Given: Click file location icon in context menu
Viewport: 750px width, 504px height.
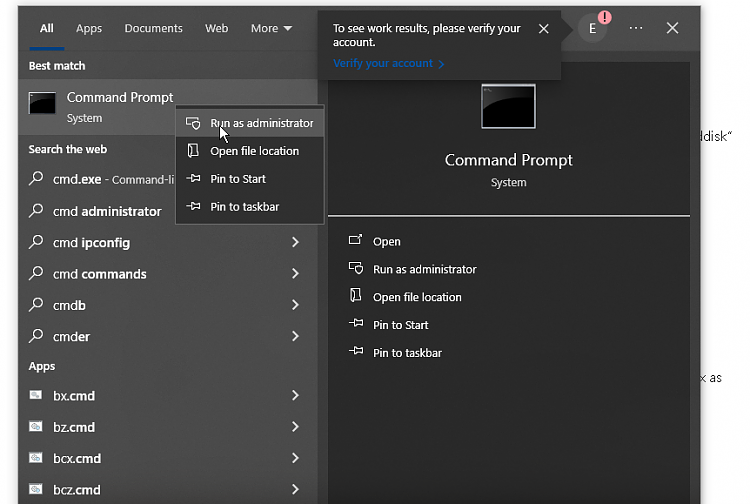Looking at the screenshot, I should pos(193,151).
